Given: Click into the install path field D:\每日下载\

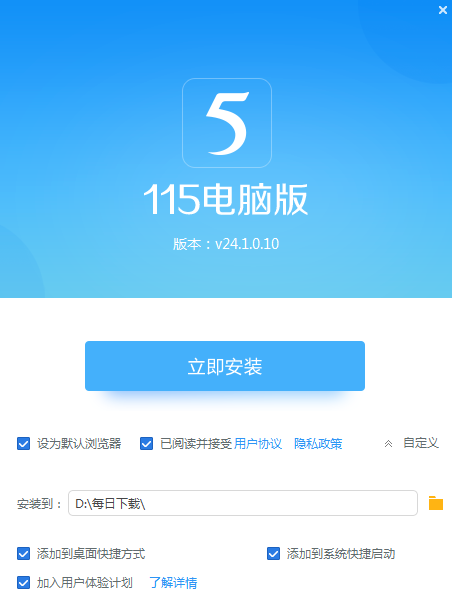Looking at the screenshot, I should tap(243, 503).
